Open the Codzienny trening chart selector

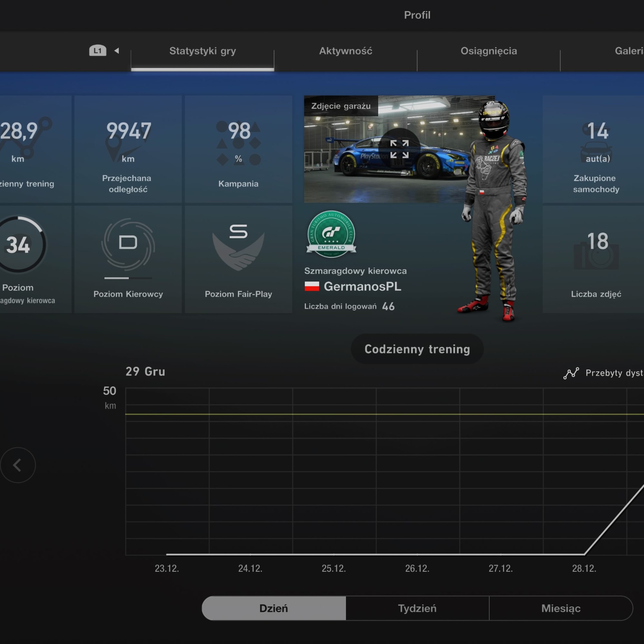[x=417, y=349]
